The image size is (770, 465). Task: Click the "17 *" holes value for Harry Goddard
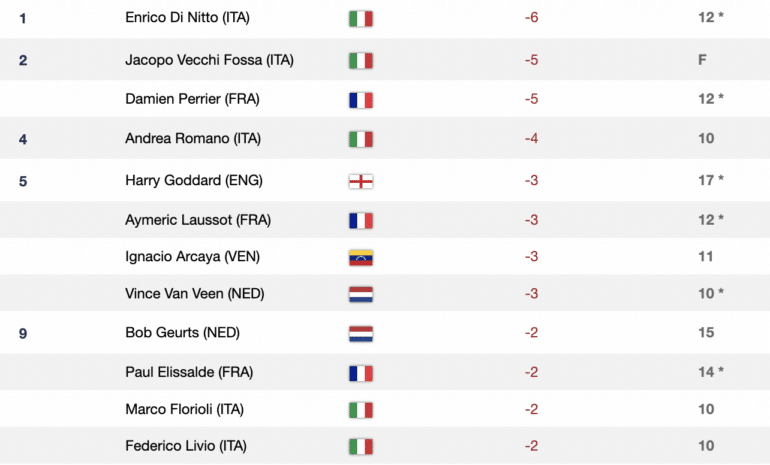coord(710,181)
